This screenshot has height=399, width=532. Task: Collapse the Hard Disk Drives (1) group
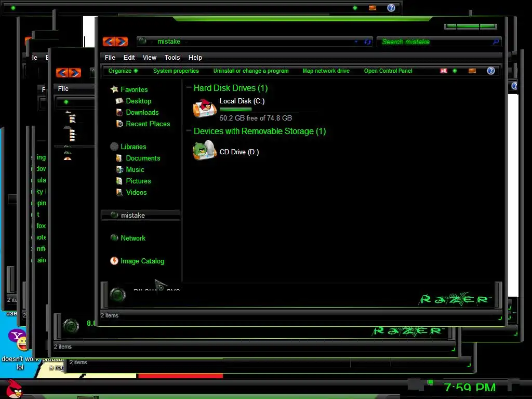point(189,88)
